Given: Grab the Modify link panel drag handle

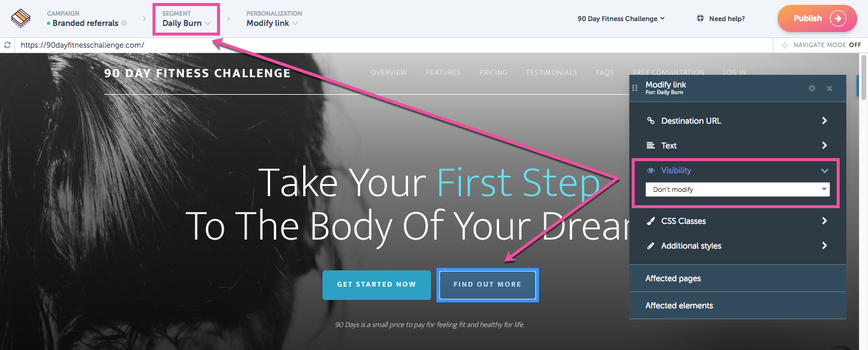Looking at the screenshot, I should point(635,88).
